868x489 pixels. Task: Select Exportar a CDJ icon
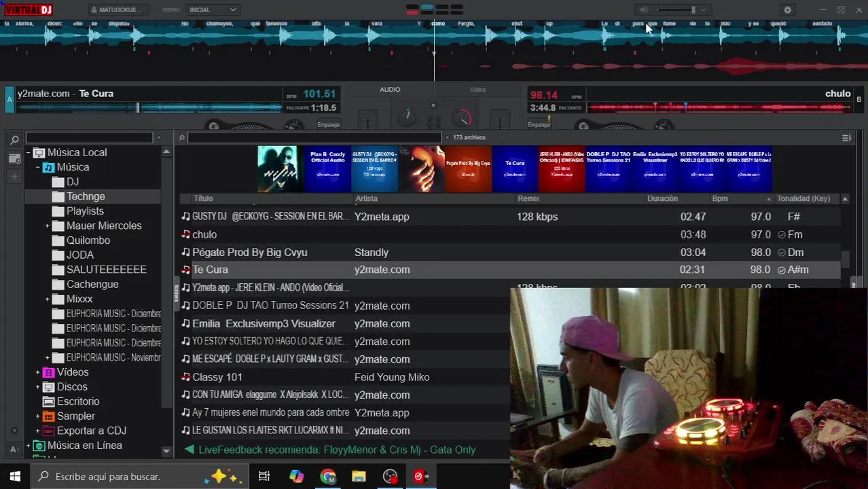(48, 431)
